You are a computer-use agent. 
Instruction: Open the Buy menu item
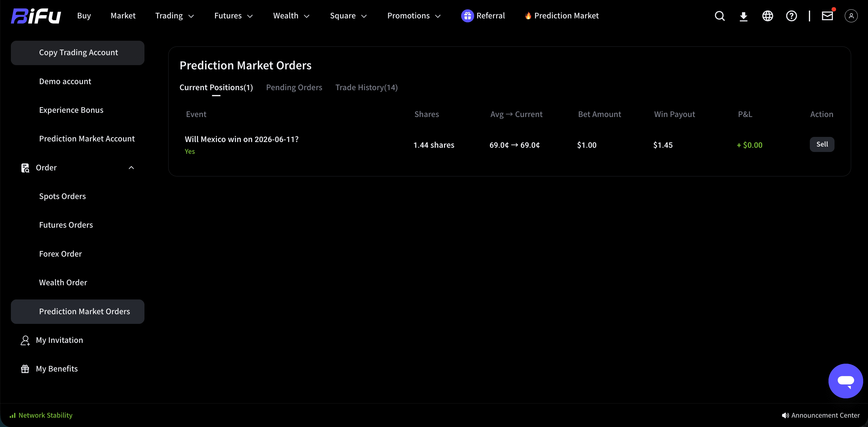[x=84, y=16]
